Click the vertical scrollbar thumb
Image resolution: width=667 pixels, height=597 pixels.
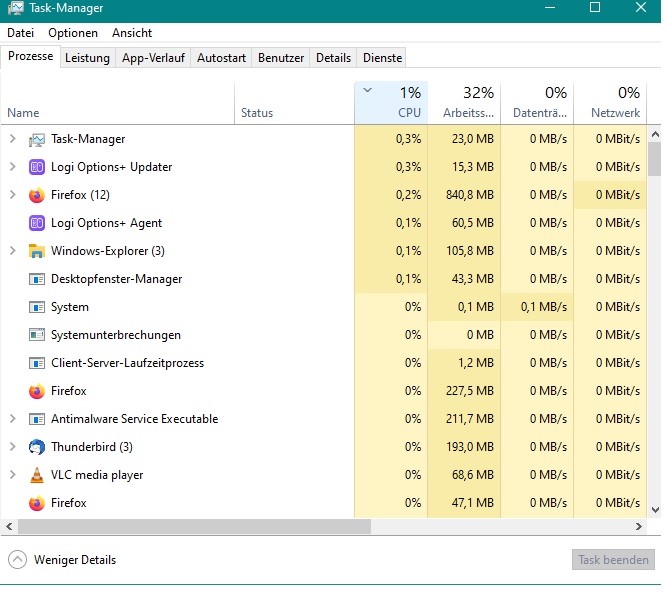point(655,159)
